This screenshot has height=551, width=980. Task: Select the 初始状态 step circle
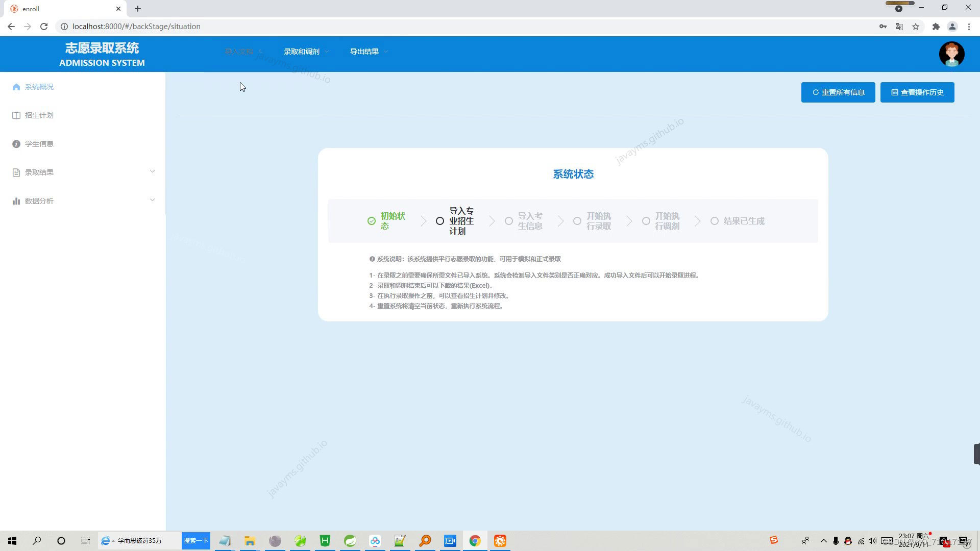tap(372, 221)
